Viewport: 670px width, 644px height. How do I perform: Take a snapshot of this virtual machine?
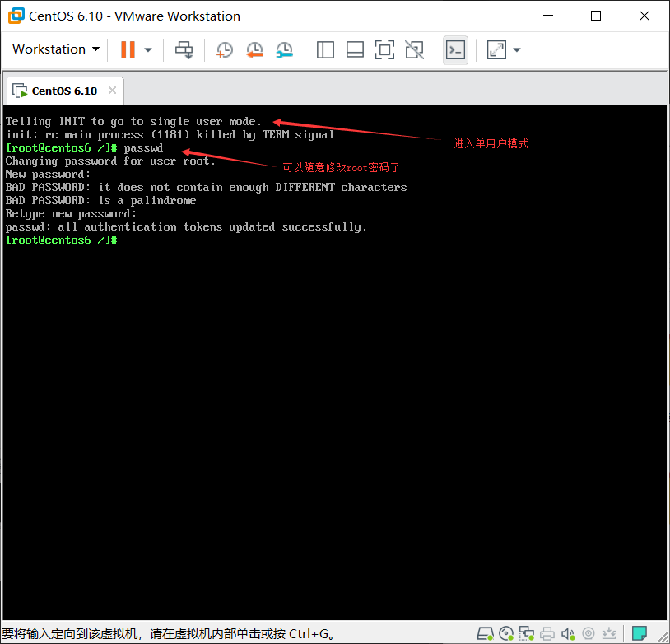(x=225, y=50)
